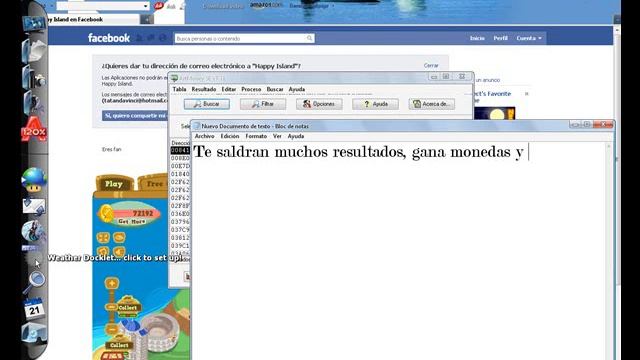This screenshot has width=640, height=360.
Task: Click Get More coins button
Action: click(131, 221)
